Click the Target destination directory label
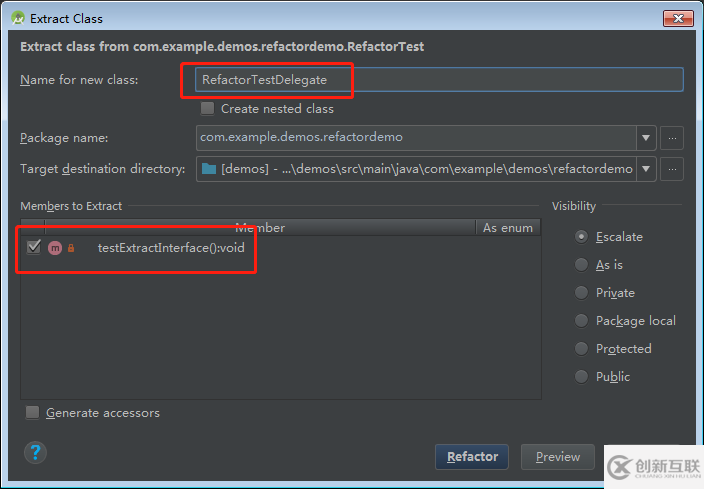 pyautogui.click(x=103, y=169)
